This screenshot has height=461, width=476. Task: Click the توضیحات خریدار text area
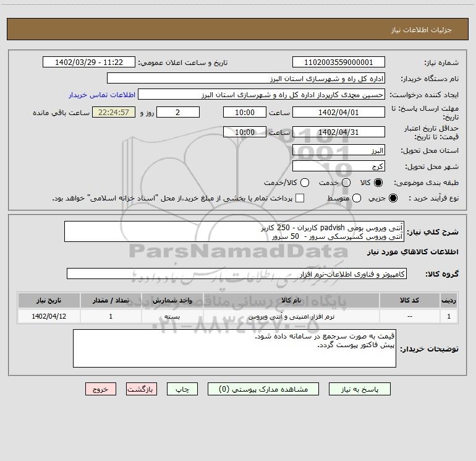coord(235,348)
